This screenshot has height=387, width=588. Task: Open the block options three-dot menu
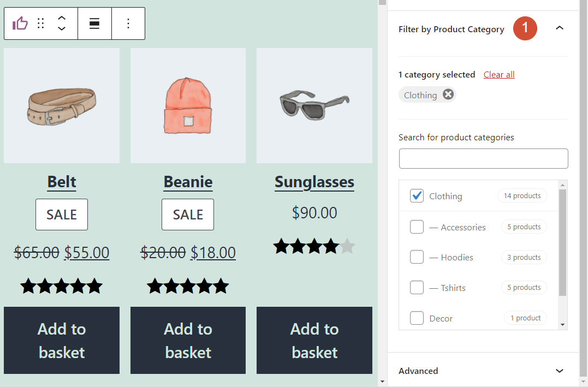click(128, 23)
